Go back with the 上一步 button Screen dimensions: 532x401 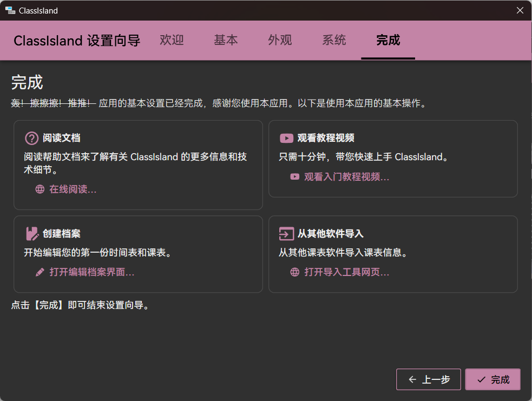click(x=429, y=379)
